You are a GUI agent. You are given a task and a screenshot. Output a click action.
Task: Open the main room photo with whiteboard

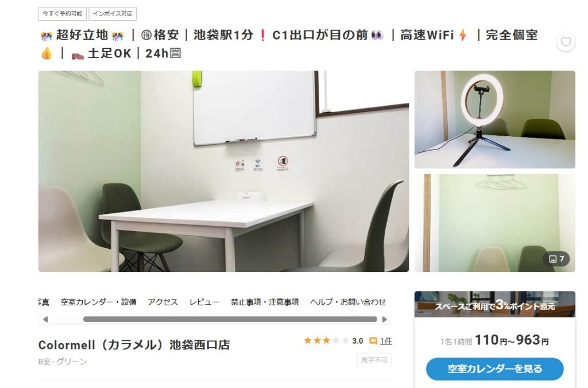tap(223, 171)
